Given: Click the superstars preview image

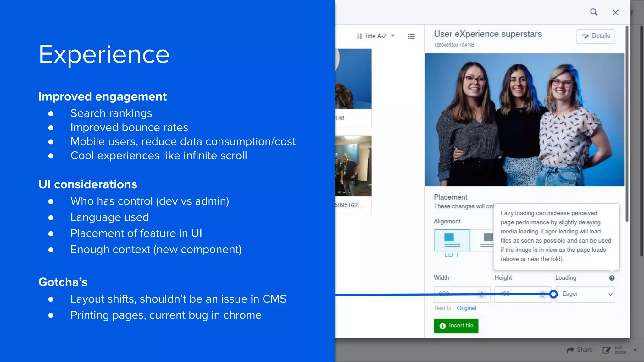Looking at the screenshot, I should (524, 120).
